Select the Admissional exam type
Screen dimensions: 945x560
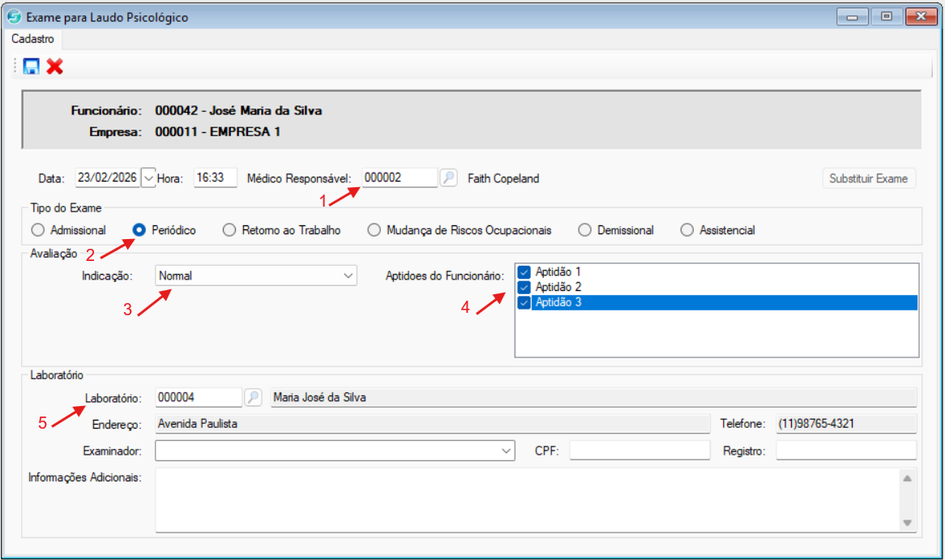click(38, 230)
